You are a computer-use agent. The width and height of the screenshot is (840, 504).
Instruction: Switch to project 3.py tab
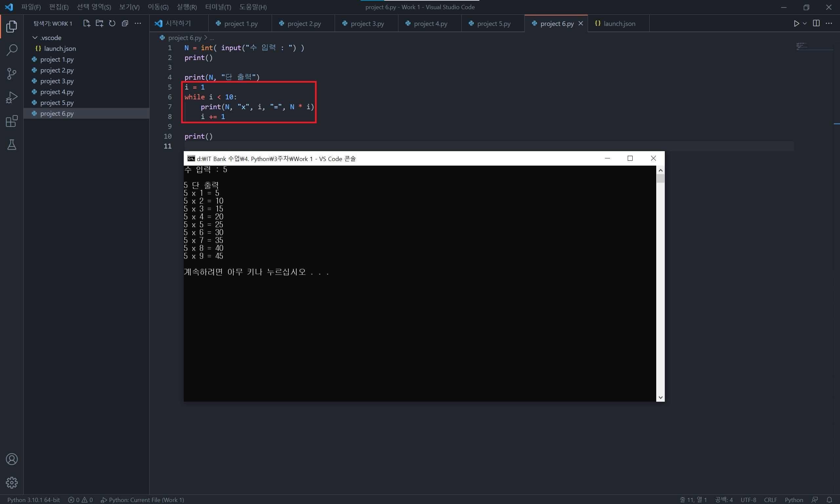tap(367, 23)
